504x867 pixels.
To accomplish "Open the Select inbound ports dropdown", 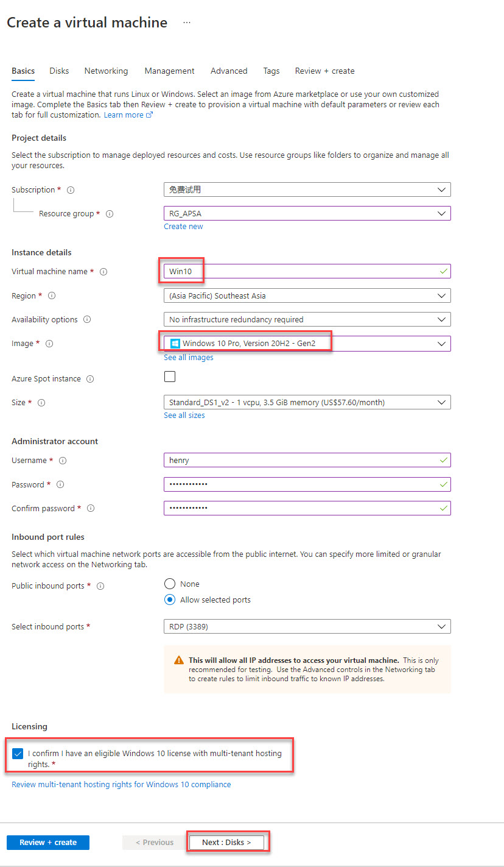I will (307, 626).
